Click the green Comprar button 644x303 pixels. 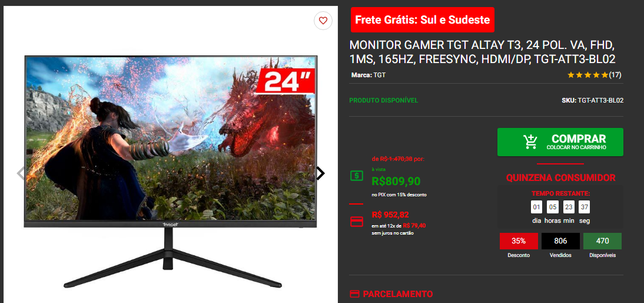pyautogui.click(x=560, y=142)
